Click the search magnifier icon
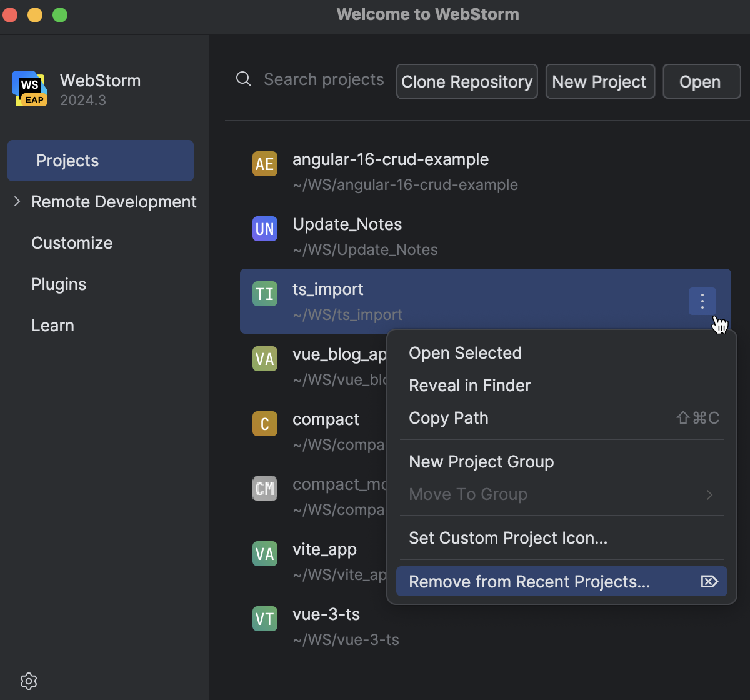 [x=243, y=79]
